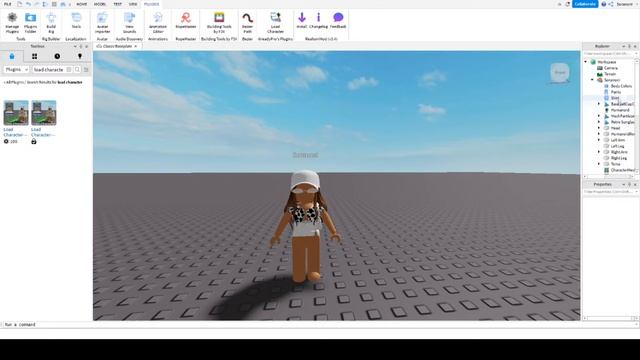Screen dimensions: 640x360
Task: Collapse the character model node in Explorer
Action: point(592,80)
